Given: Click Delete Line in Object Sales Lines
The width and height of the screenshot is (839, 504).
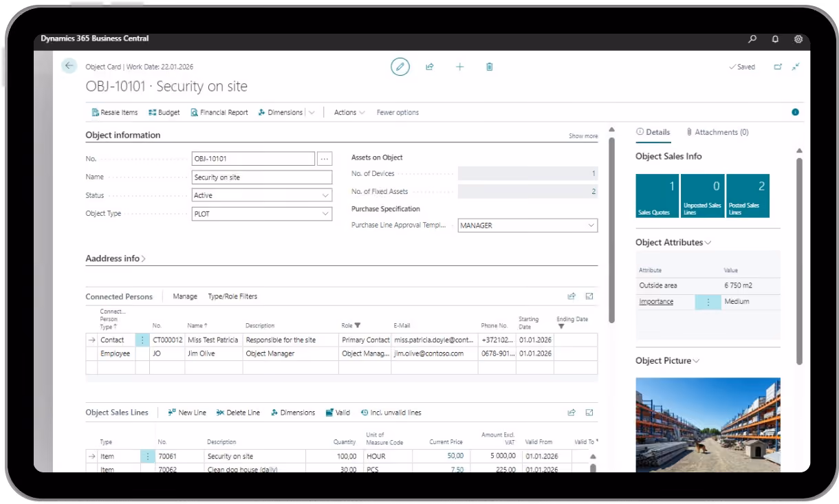Looking at the screenshot, I should pos(238,413).
